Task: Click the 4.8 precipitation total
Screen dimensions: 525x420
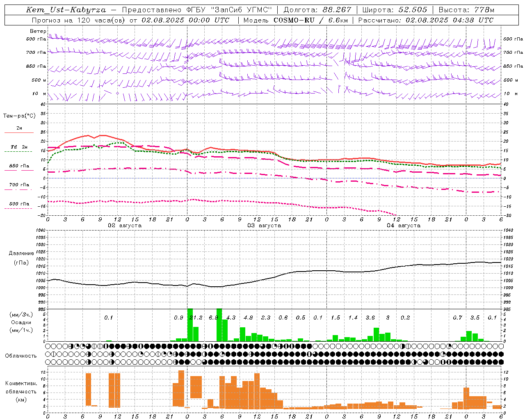Action: (x=248, y=318)
